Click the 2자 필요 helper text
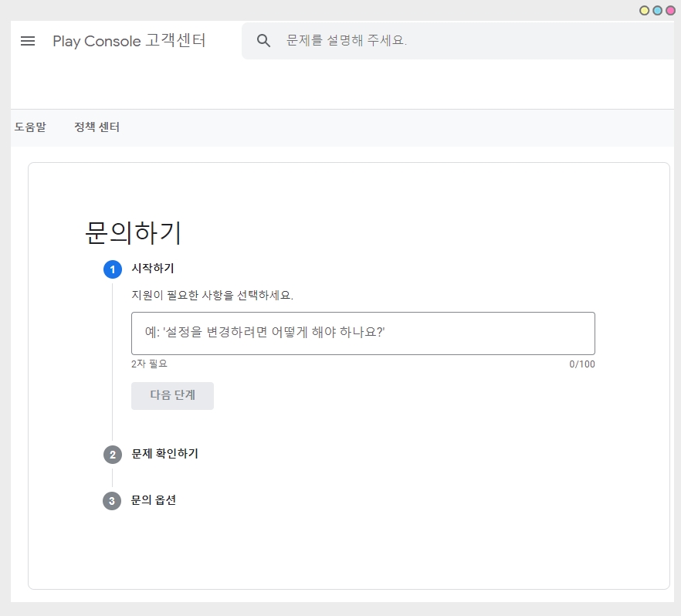Image resolution: width=681 pixels, height=616 pixels. (x=149, y=364)
